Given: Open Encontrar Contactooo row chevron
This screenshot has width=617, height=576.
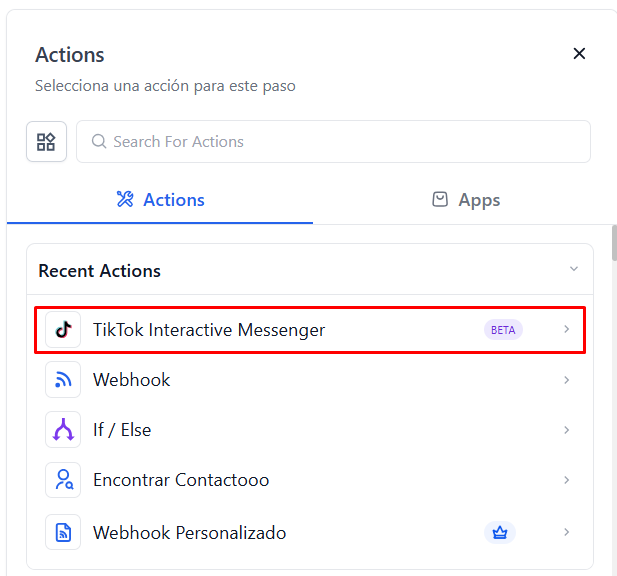Looking at the screenshot, I should 566,480.
